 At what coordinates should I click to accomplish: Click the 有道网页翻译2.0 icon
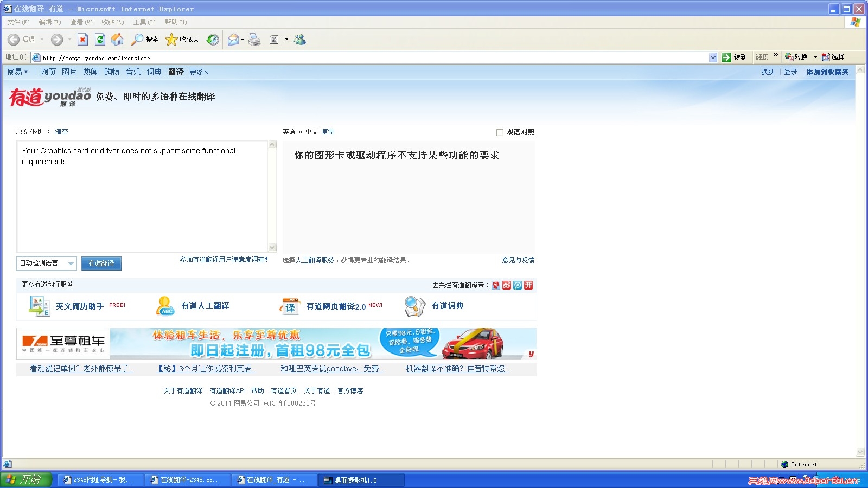[x=290, y=306]
